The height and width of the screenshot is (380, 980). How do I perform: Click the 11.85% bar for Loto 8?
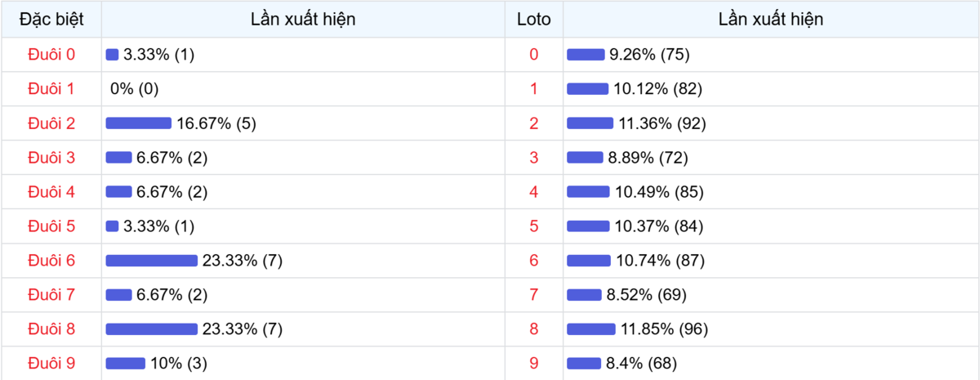[591, 329]
